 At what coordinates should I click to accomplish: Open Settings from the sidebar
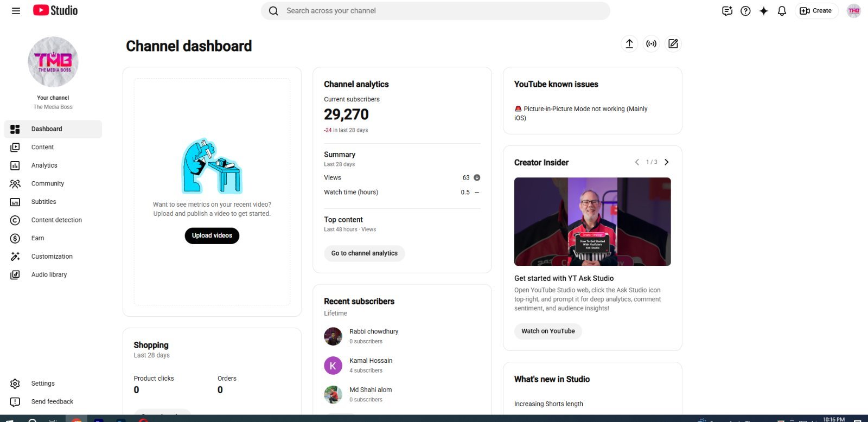(x=53, y=383)
